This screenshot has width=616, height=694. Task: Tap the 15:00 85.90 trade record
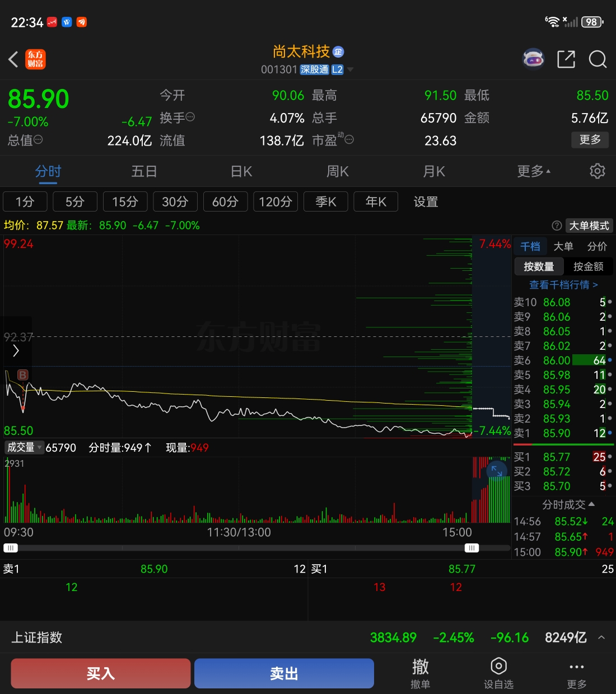(563, 552)
